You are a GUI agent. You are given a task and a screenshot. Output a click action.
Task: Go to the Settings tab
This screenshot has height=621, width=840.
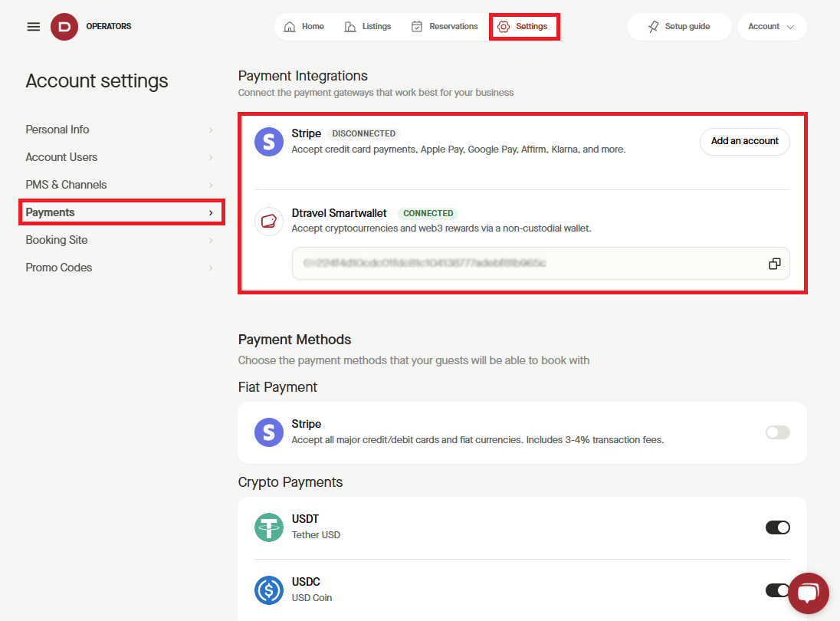pyautogui.click(x=523, y=27)
